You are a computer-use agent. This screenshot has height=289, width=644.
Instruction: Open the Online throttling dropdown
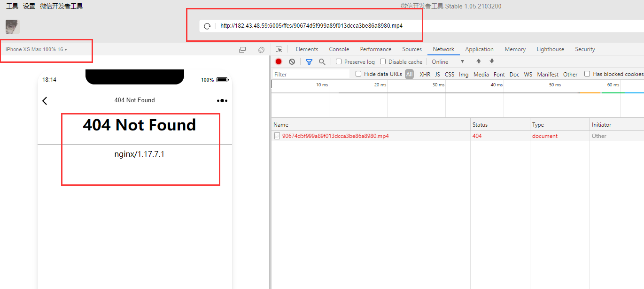[x=448, y=61]
